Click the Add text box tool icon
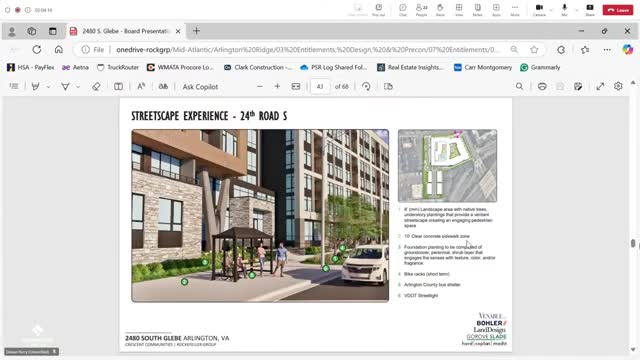 pyautogui.click(x=118, y=86)
